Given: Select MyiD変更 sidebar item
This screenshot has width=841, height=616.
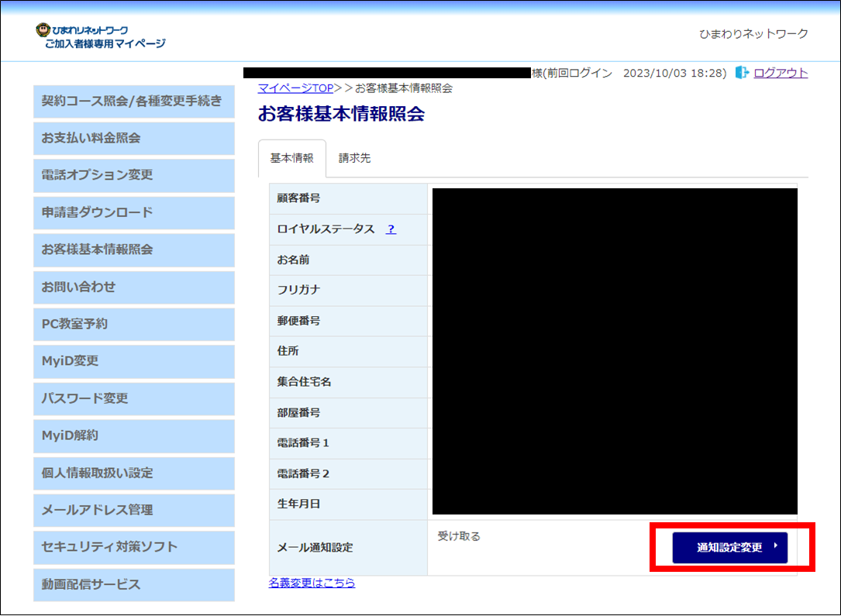Looking at the screenshot, I should 134,361.
